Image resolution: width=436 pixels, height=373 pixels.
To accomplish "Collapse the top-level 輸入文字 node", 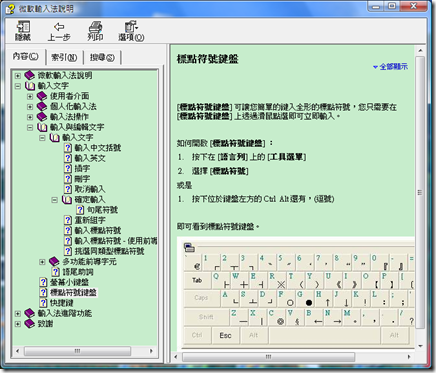I will pyautogui.click(x=18, y=86).
